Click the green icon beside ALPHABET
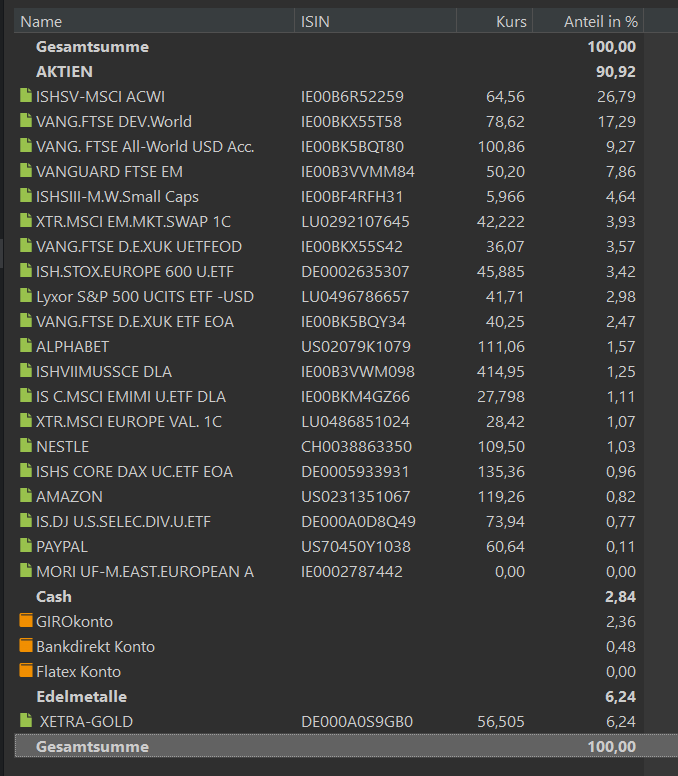 pos(26,345)
